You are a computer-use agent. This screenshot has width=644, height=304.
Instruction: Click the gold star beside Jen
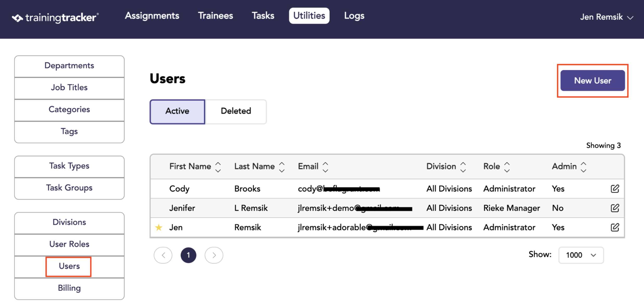point(159,228)
